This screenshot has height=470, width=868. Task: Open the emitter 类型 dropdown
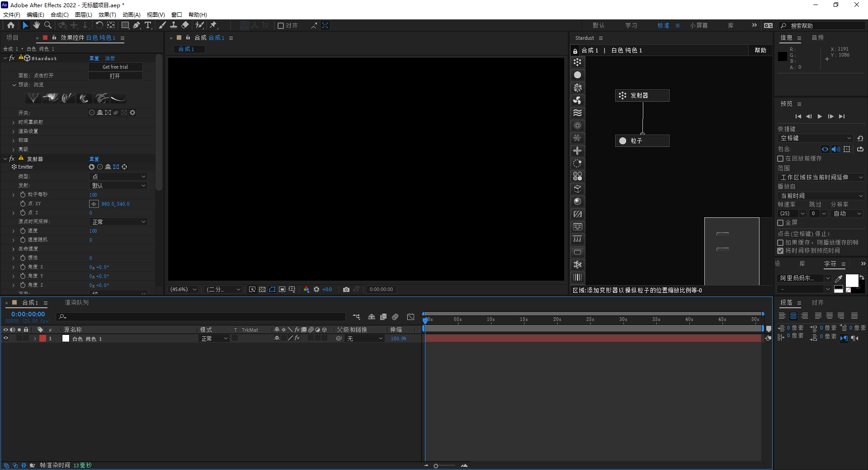pos(119,177)
